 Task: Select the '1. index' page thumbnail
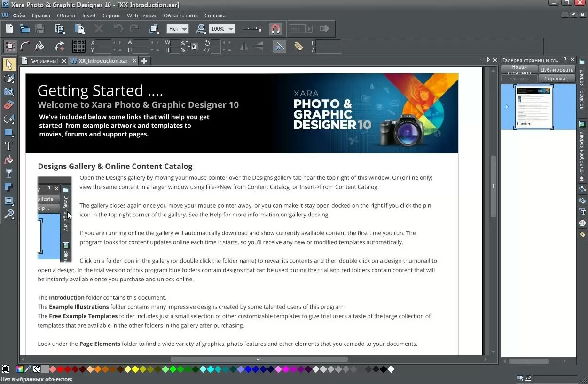point(533,107)
